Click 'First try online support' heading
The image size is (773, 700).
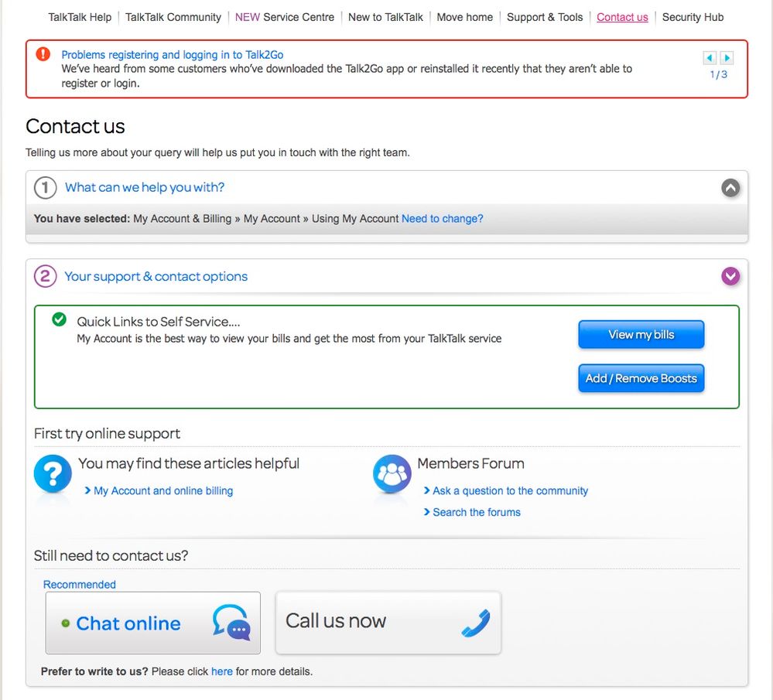pyautogui.click(x=107, y=433)
